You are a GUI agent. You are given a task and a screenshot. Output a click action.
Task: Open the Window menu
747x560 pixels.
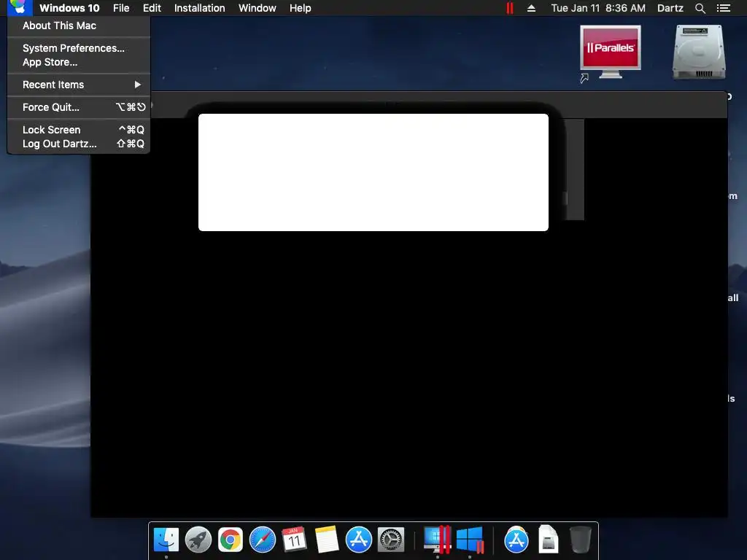(258, 8)
